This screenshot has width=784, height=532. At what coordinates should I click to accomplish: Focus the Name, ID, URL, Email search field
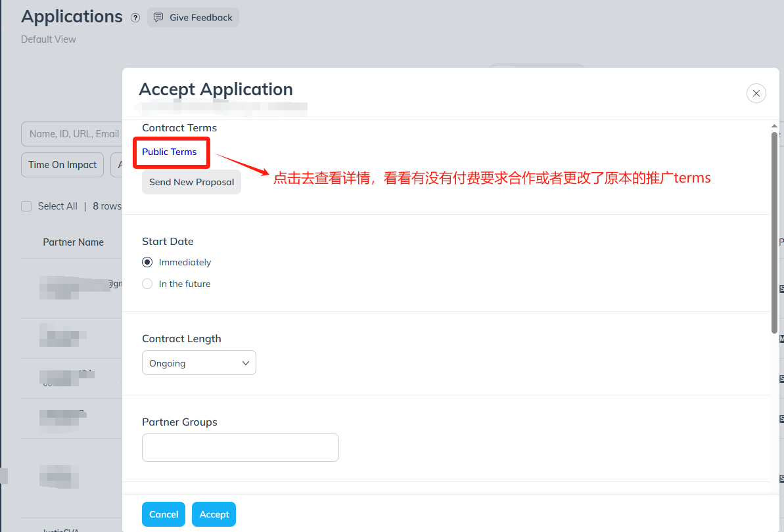72,133
